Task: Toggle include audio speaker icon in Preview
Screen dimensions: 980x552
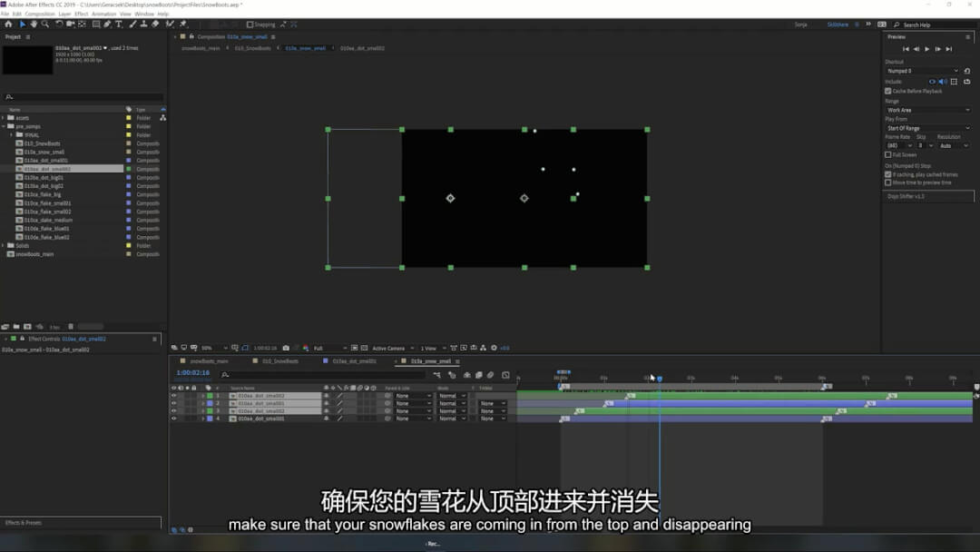Action: [x=943, y=82]
